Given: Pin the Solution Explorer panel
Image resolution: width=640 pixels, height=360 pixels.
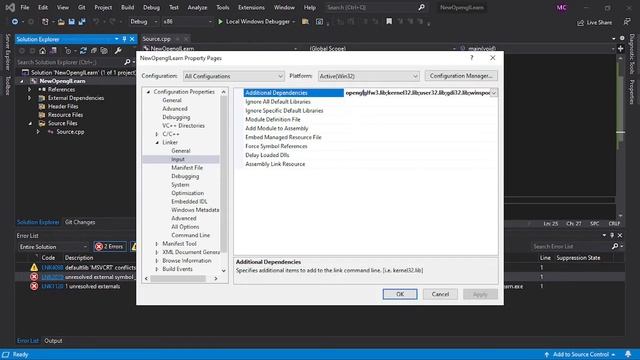Looking at the screenshot, I should tap(124, 39).
